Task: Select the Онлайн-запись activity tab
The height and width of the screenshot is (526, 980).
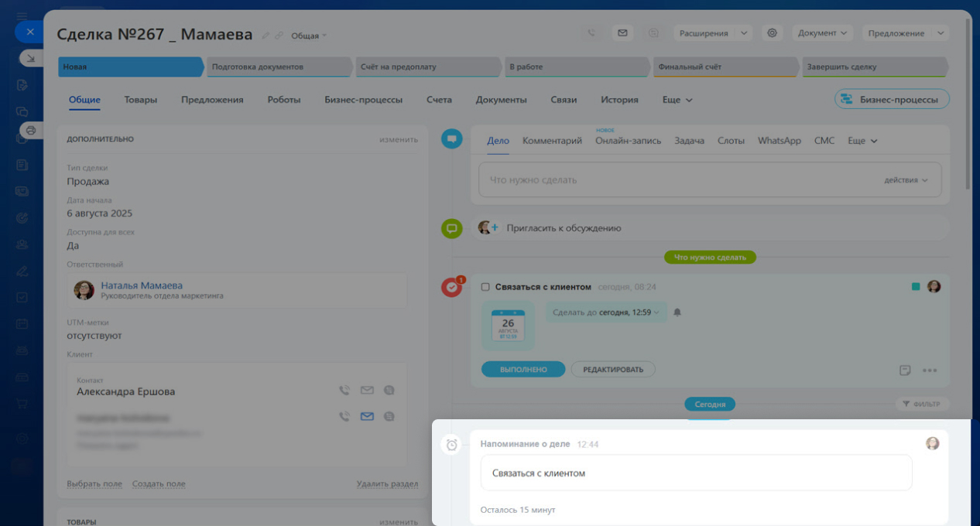Action: click(629, 141)
